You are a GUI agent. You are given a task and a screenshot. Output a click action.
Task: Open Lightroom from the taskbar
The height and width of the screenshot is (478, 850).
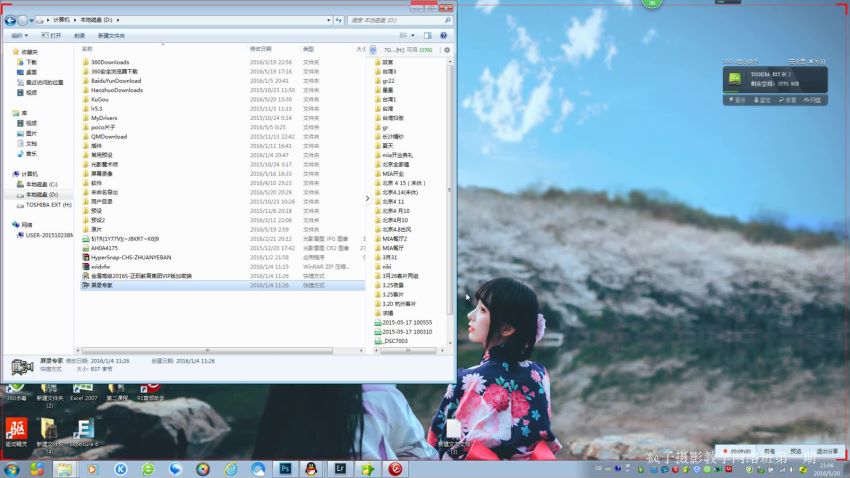pos(340,468)
